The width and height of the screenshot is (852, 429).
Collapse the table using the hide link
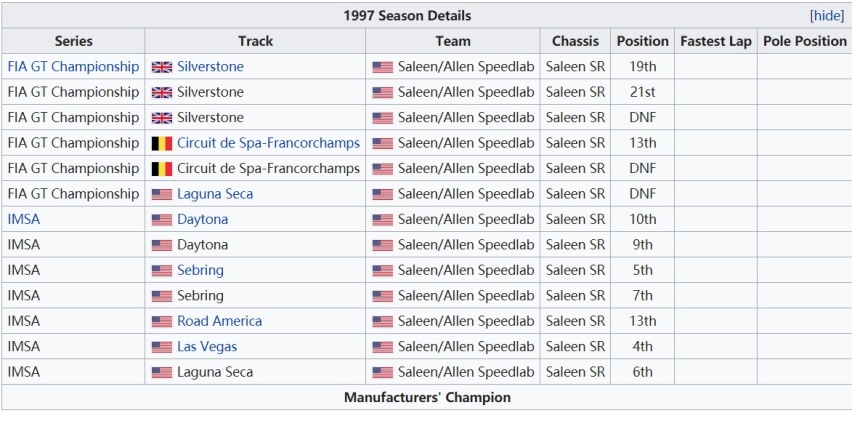pos(827,16)
